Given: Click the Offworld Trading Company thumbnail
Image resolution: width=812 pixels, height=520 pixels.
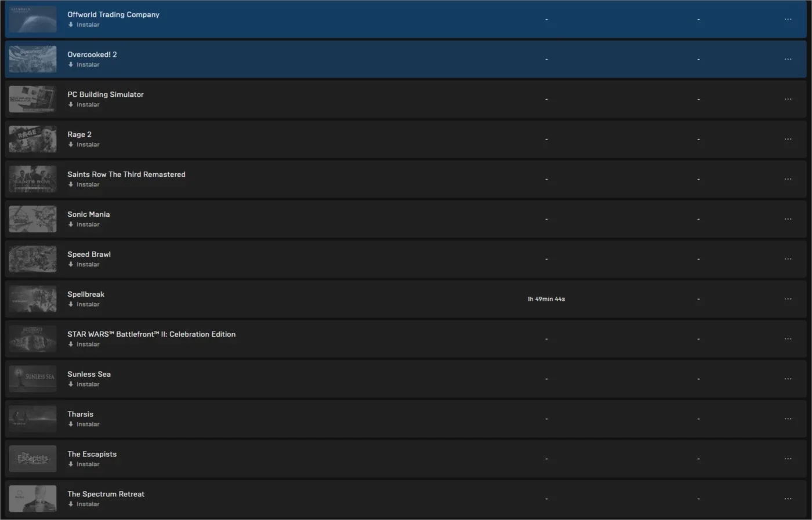Looking at the screenshot, I should pos(33,19).
